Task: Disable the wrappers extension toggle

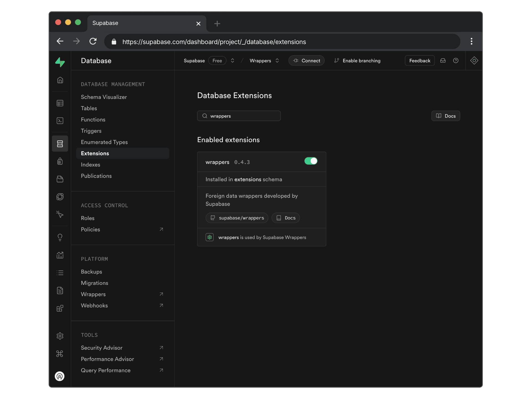Action: pos(311,161)
